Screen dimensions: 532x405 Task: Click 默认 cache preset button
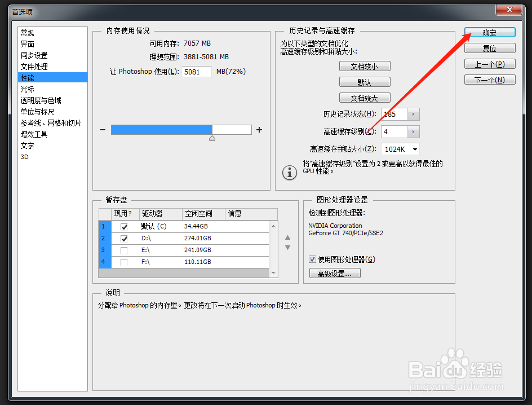click(365, 82)
